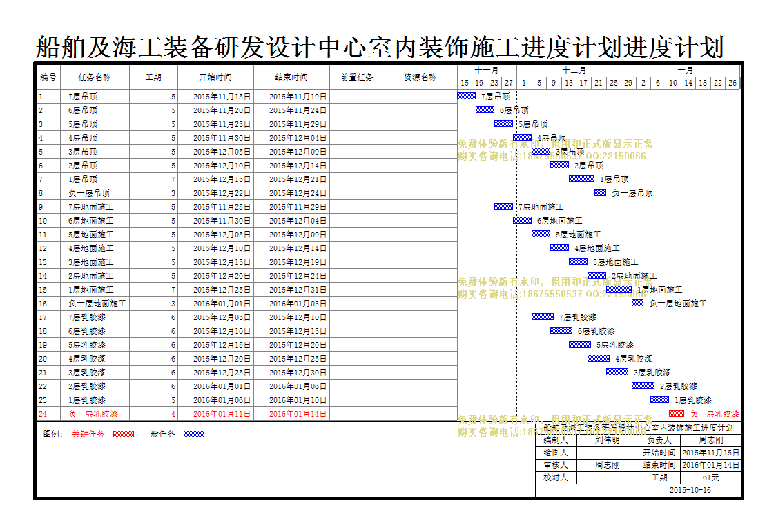Click the 61天 duration value
Viewport: 776px width, 532px height.
710,477
